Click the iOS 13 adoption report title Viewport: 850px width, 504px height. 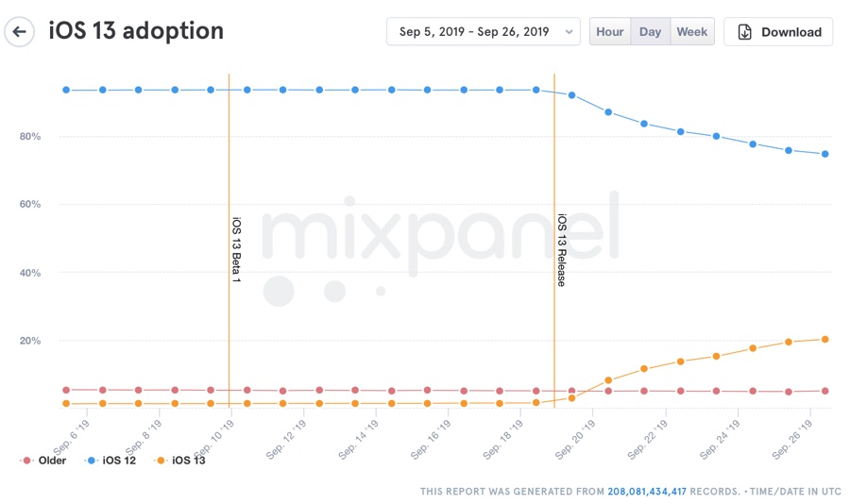pyautogui.click(x=136, y=31)
